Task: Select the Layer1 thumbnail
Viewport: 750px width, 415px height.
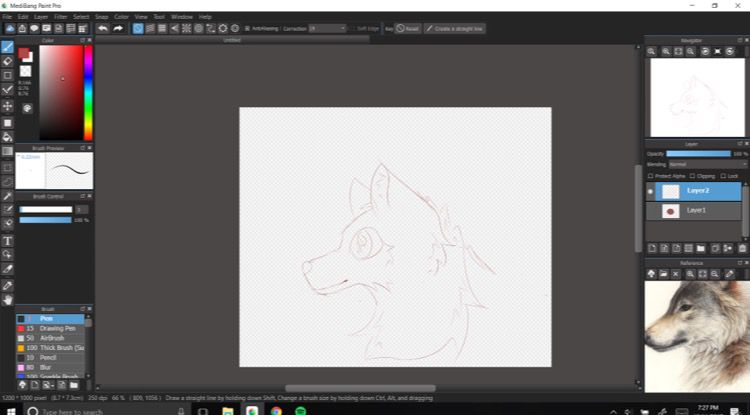Action: tap(671, 211)
